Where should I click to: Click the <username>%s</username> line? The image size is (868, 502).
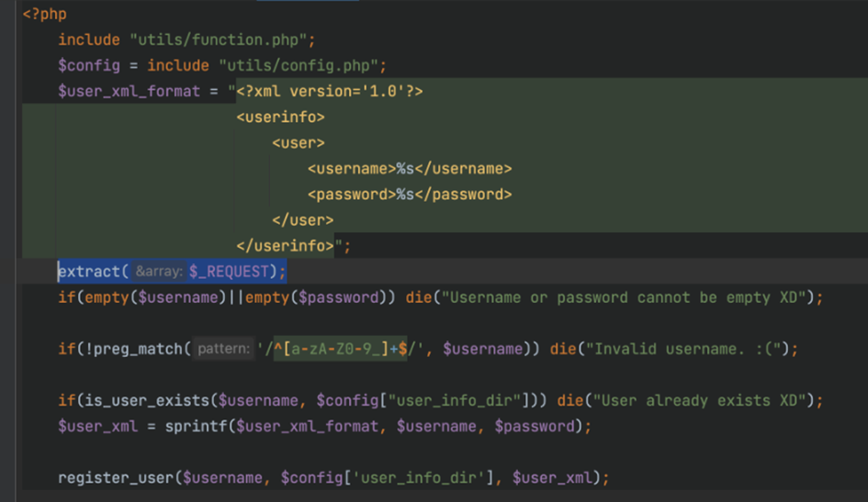[x=410, y=169]
